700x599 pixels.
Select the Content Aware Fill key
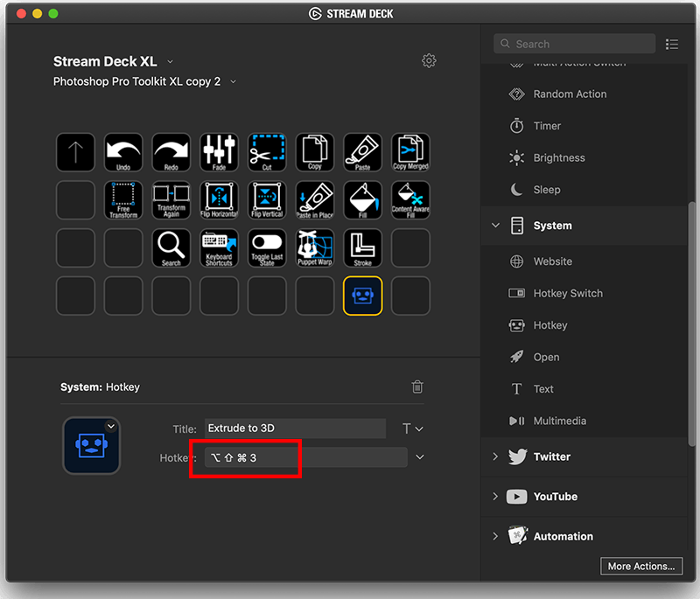410,200
